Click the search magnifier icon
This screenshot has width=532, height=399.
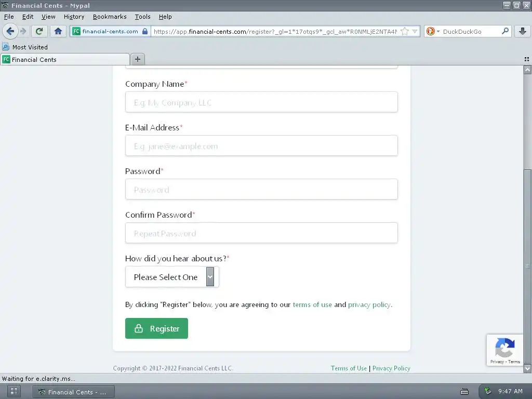(x=505, y=31)
